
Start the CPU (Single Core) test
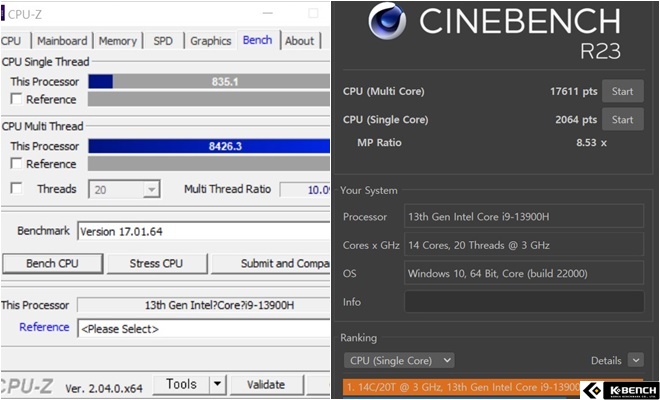(x=622, y=119)
